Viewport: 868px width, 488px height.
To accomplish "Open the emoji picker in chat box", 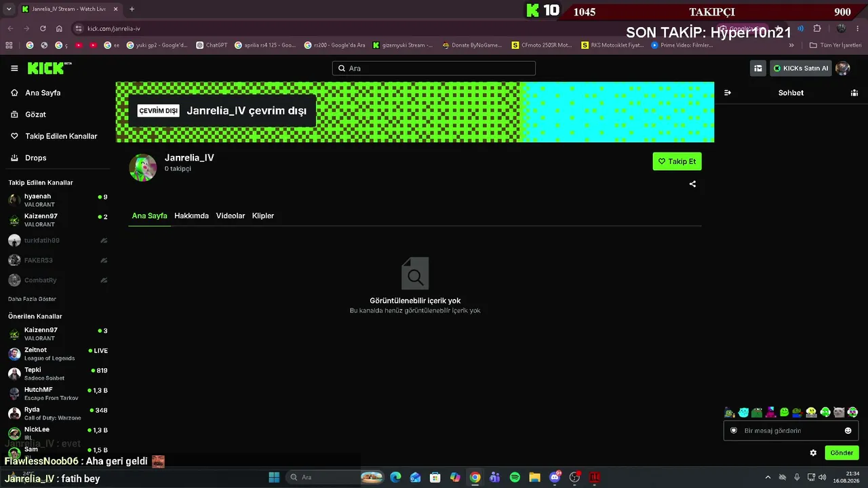I will tap(848, 430).
